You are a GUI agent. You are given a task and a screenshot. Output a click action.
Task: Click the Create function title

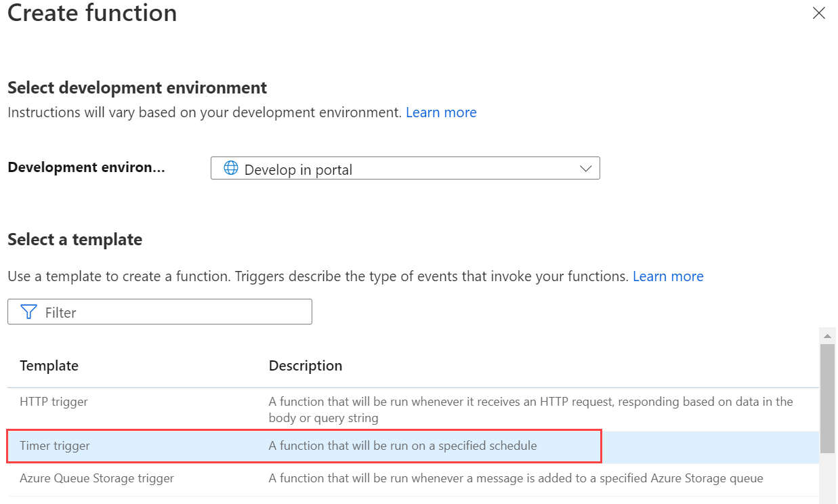tap(91, 14)
